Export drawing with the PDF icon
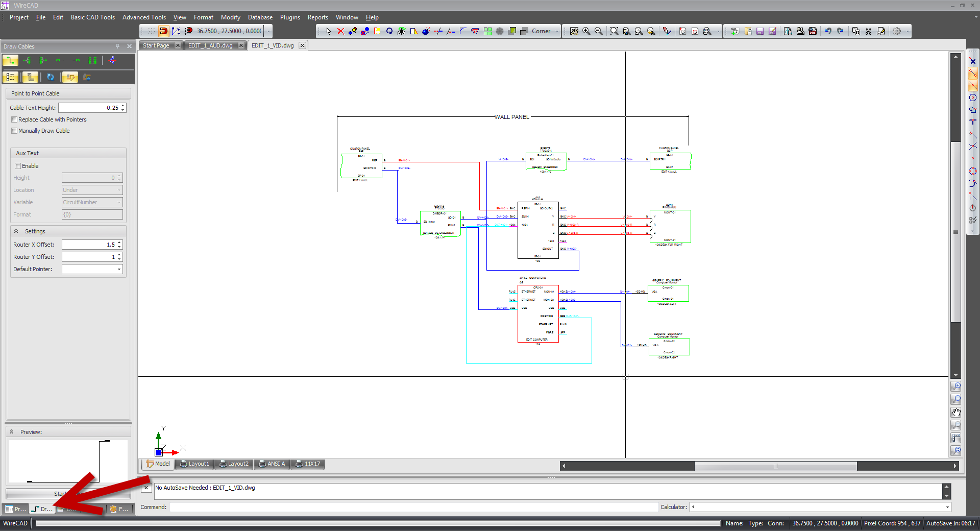This screenshot has width=980, height=531. pyautogui.click(x=813, y=31)
